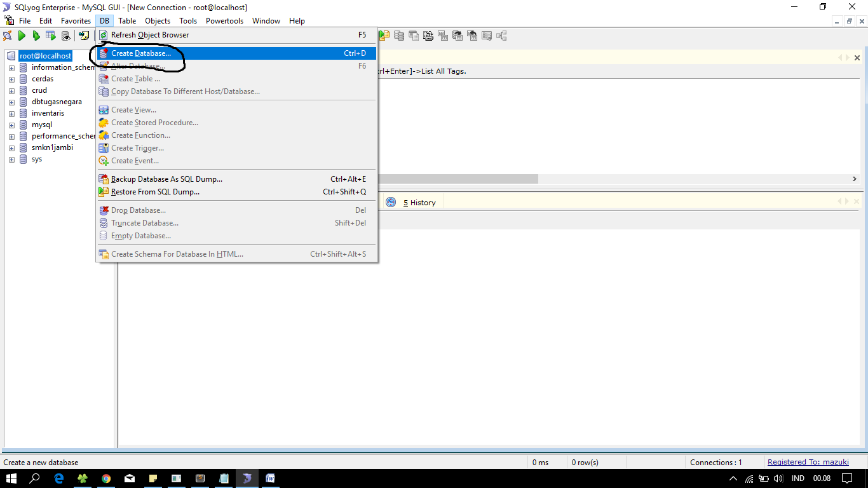Click the volume speaker tray icon
The height and width of the screenshot is (488, 868).
pos(778,478)
